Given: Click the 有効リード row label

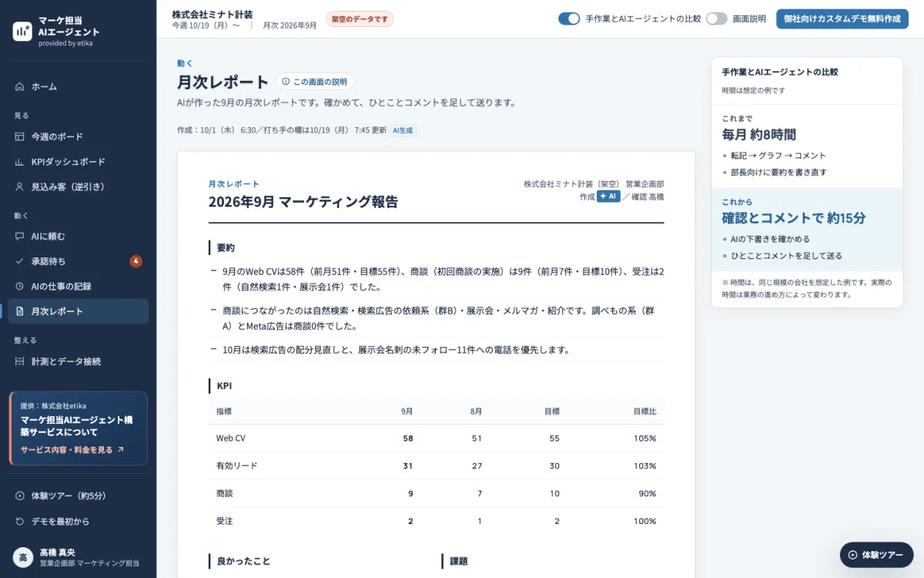Looking at the screenshot, I should 237,466.
